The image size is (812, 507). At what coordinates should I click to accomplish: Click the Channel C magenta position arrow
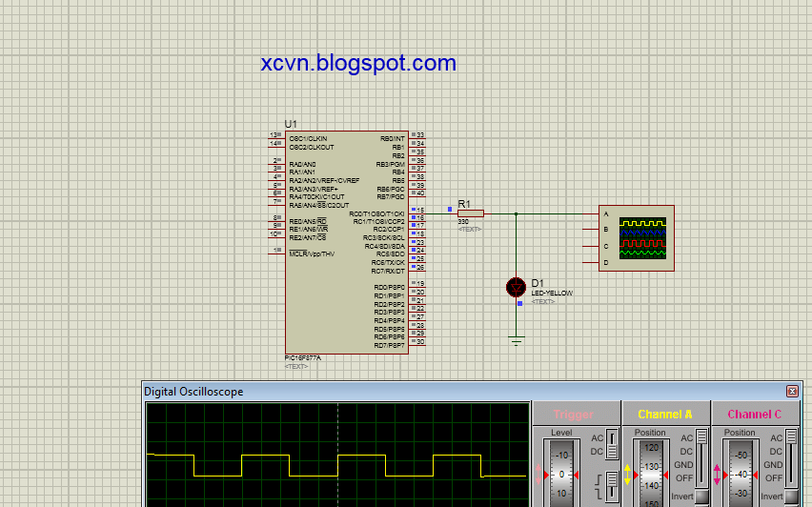coord(717,475)
